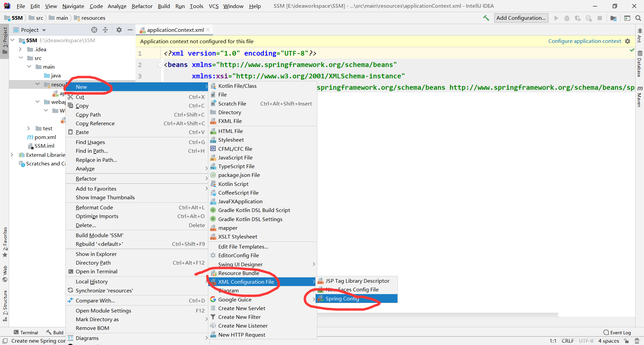The height and width of the screenshot is (345, 644).
Task: Click the locate target icon in Project panel
Action: coord(94,30)
